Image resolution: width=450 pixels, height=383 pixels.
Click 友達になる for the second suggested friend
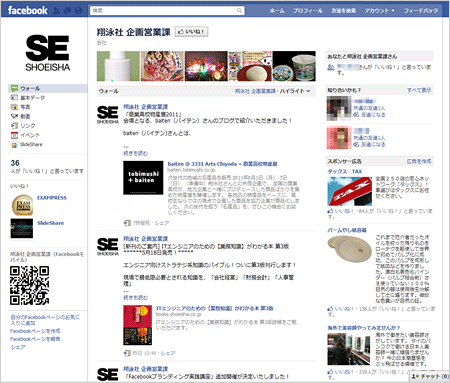[373, 144]
